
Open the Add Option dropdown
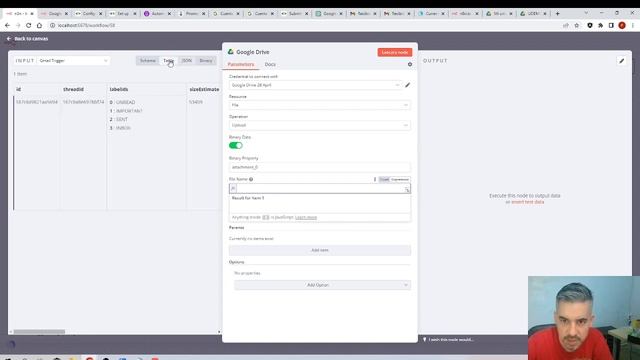click(x=322, y=285)
